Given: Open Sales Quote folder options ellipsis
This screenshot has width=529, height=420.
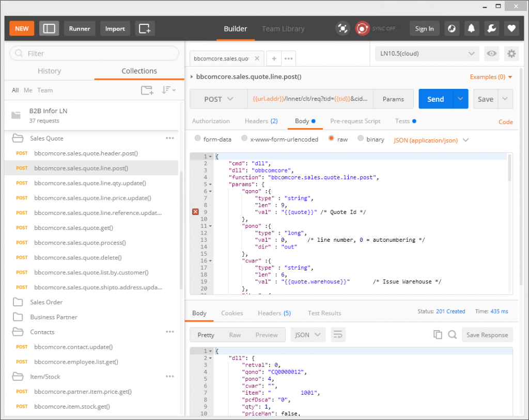Looking at the screenshot, I should click(x=169, y=138).
